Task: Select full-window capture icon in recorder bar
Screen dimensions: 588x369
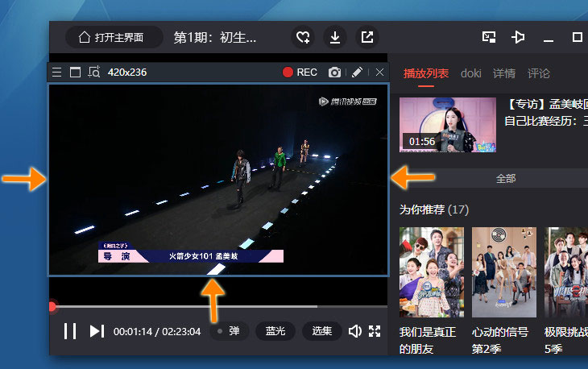Action: coord(76,72)
